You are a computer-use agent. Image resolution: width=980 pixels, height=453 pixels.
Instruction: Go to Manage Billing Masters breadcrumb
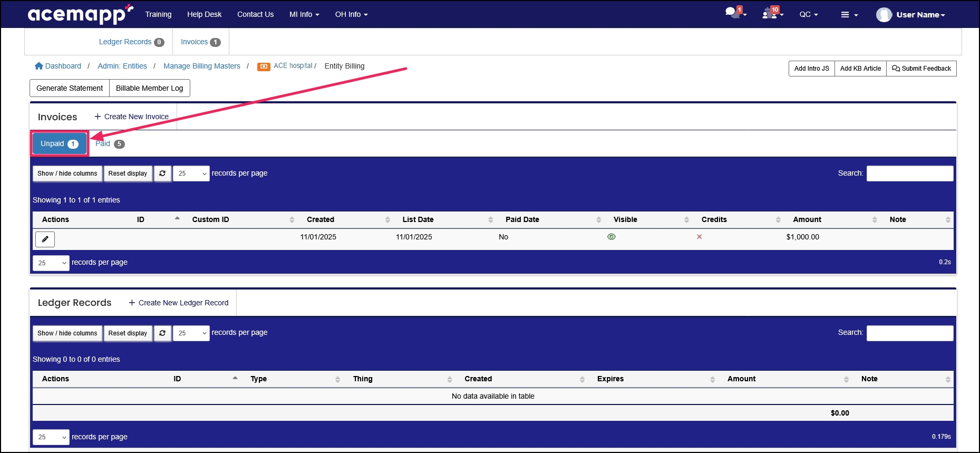click(202, 66)
